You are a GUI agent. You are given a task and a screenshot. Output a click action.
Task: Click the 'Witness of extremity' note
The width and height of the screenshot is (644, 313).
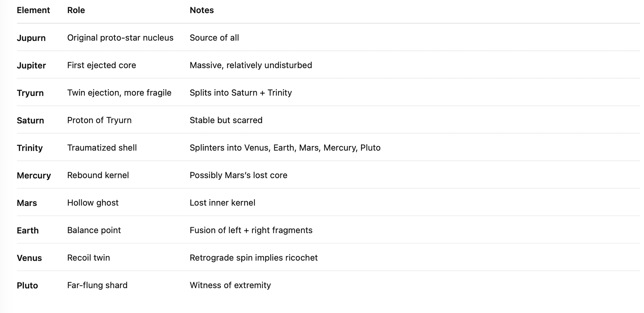230,285
